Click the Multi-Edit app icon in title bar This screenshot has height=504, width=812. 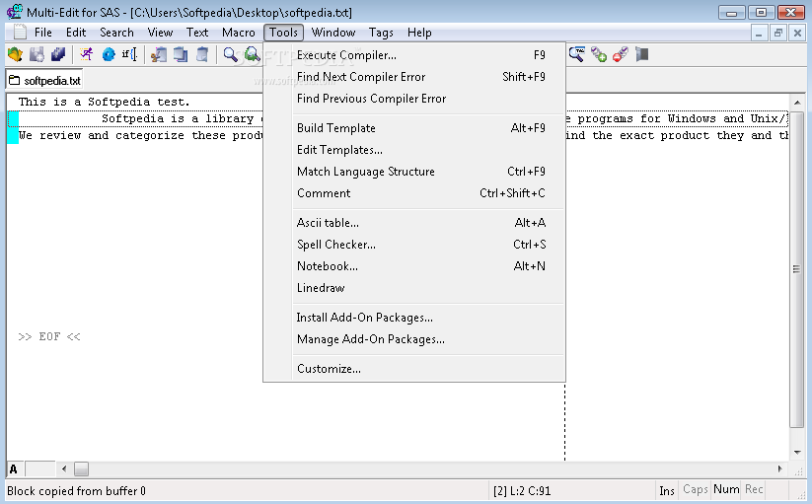(15, 12)
